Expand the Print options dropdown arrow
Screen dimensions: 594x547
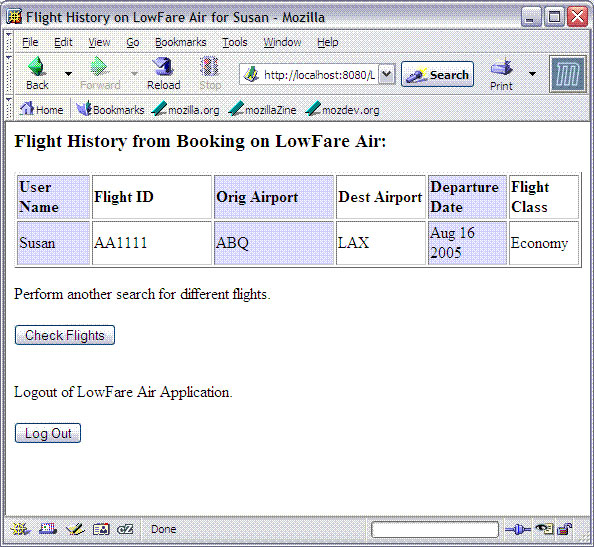(x=532, y=74)
